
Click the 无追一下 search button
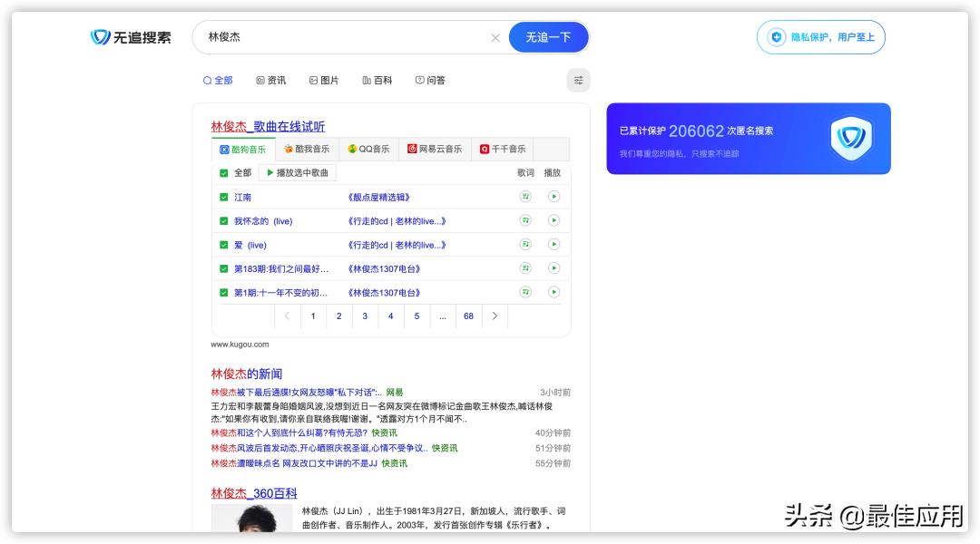pos(547,37)
